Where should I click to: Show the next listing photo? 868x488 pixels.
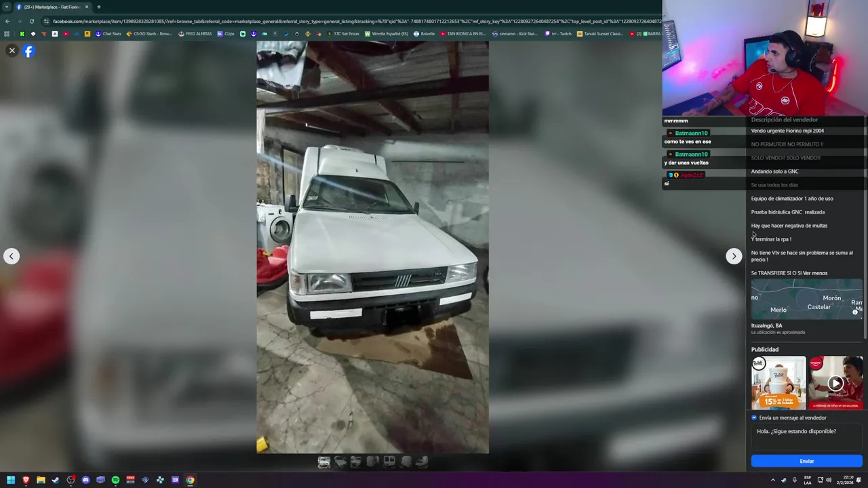pos(734,256)
